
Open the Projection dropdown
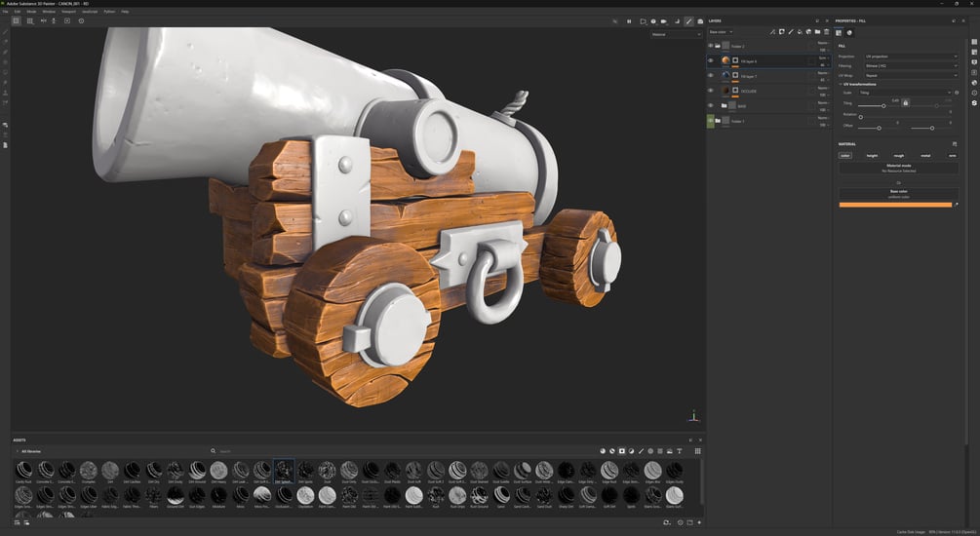coord(911,57)
